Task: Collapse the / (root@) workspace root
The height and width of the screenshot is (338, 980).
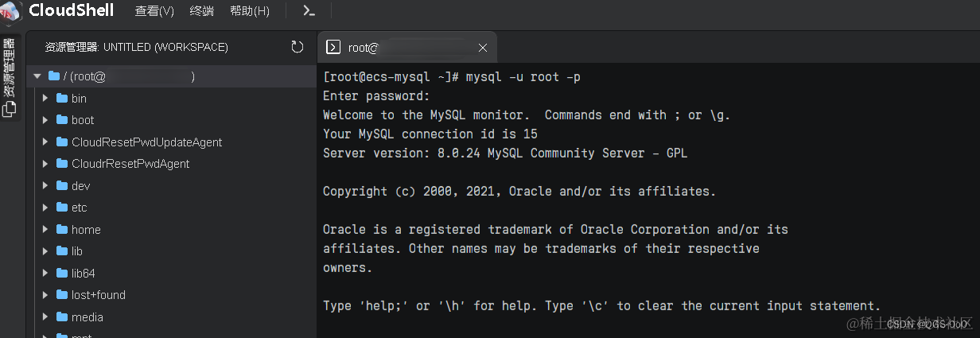Action: click(37, 76)
